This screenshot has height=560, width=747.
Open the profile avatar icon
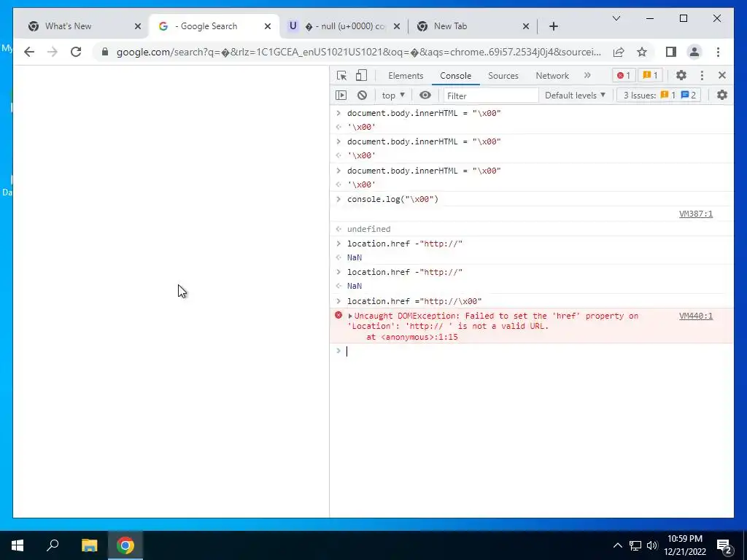click(694, 52)
